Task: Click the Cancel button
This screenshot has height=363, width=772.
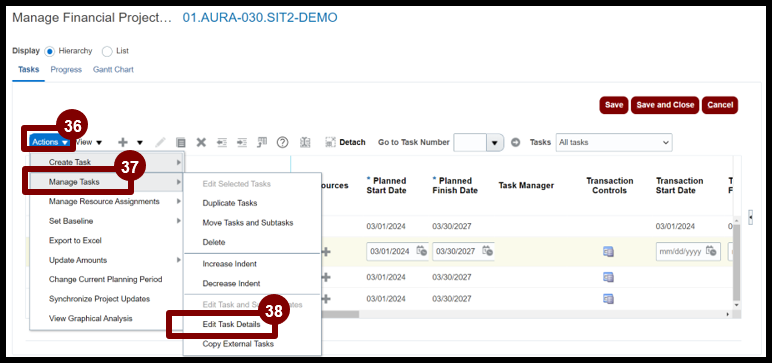Action: pos(720,105)
